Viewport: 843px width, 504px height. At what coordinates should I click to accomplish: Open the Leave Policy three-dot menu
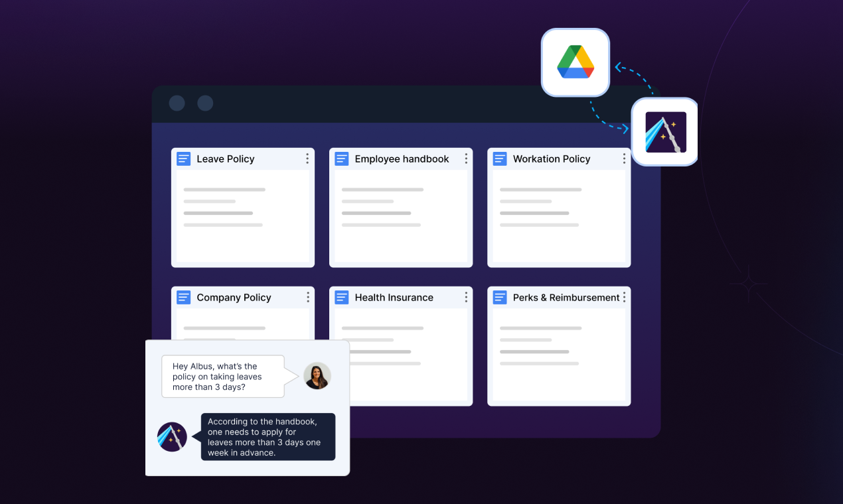coord(307,158)
